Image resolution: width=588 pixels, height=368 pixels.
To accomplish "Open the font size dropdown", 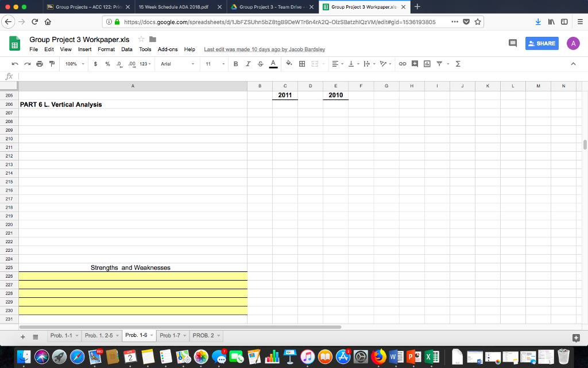I will point(214,64).
